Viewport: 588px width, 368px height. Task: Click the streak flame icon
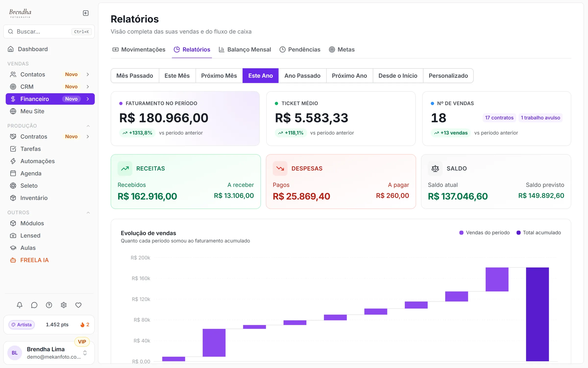click(82, 325)
